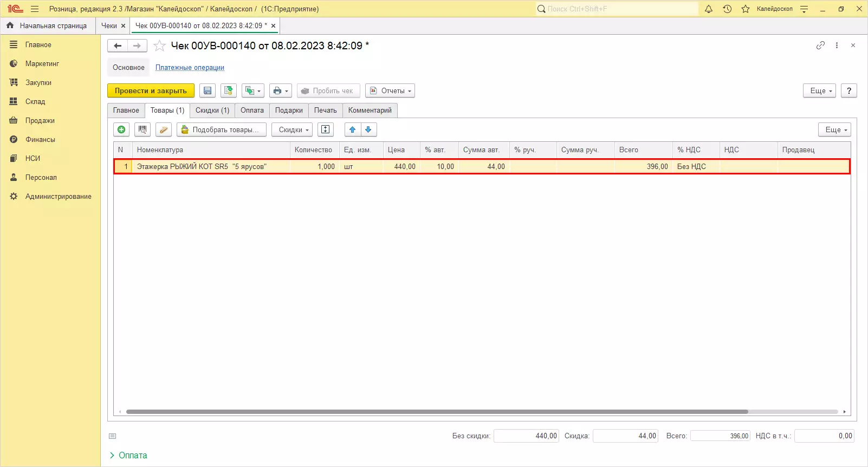This screenshot has height=467, width=868.
Task: Open the main menu hamburger icon
Action: tap(35, 9)
